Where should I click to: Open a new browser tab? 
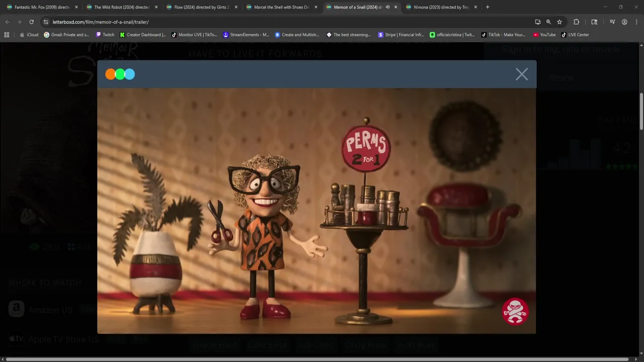[x=488, y=7]
